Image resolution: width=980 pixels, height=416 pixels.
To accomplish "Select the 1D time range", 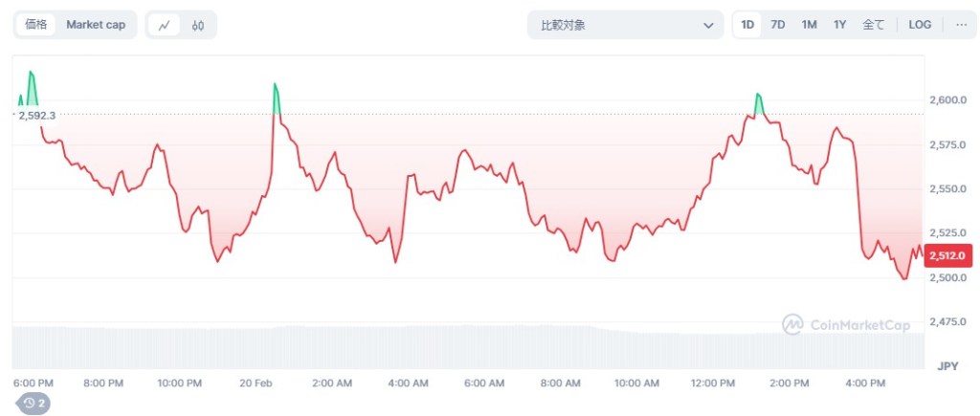I will [747, 25].
